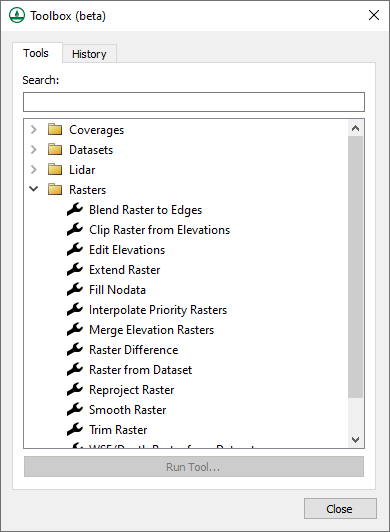This screenshot has width=390, height=532.
Task: Click the Smooth Raster wrench icon
Action: pyautogui.click(x=75, y=410)
